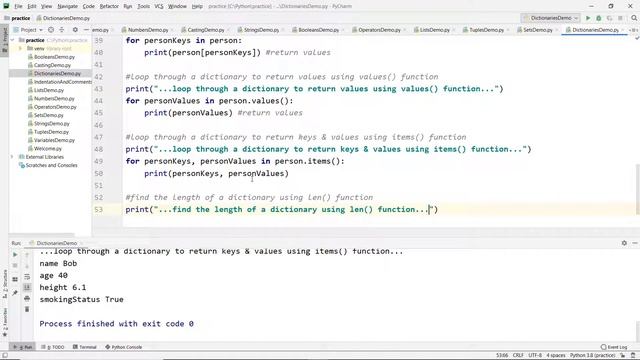Open Search Everywhere with the magnifier icon
Screen dimensions: 640x360
pos(634,18)
